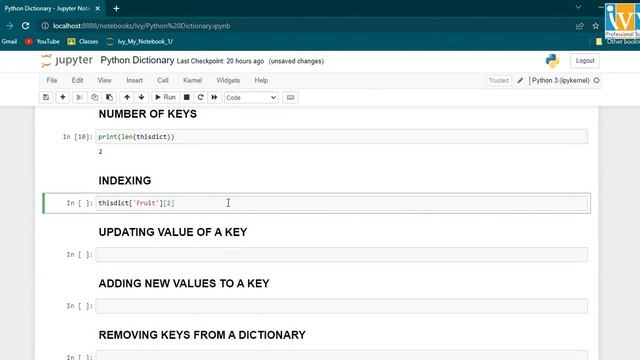Open Ivy_My_Notebook_1/ bookmark

(140, 42)
